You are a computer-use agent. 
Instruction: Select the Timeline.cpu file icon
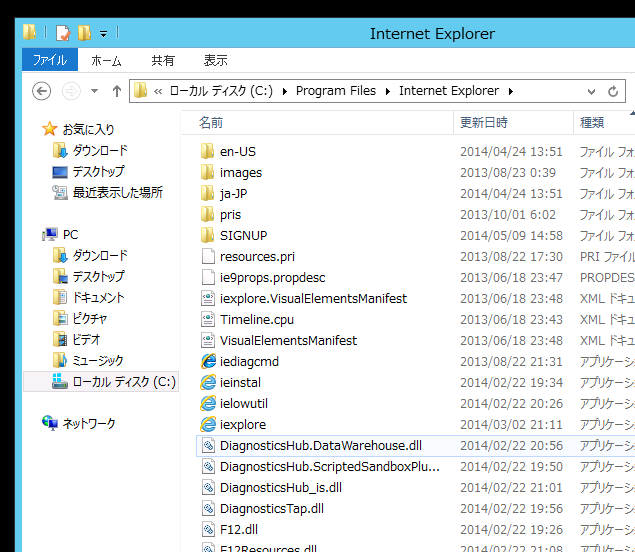coord(208,320)
